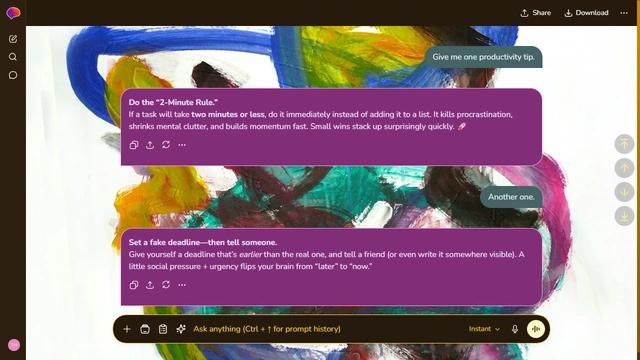
Task: Regenerate the "2-Minute Rule" response
Action: [x=166, y=145]
